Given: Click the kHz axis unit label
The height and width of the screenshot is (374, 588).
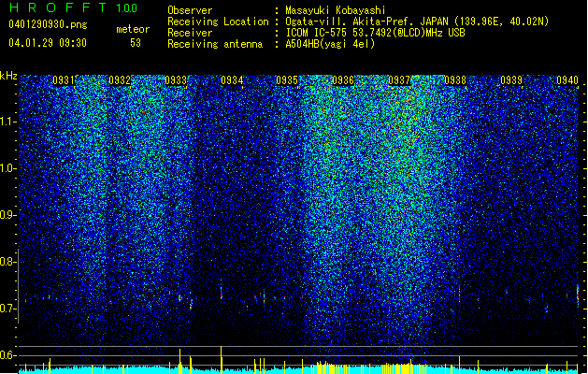Looking at the screenshot, I should (x=8, y=76).
